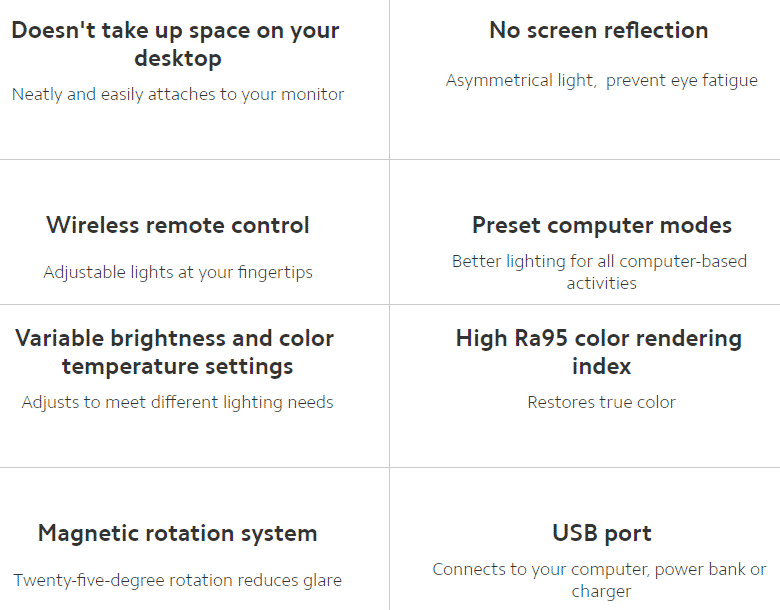Click the "Restores true color" description
The image size is (780, 610).
[x=602, y=402]
